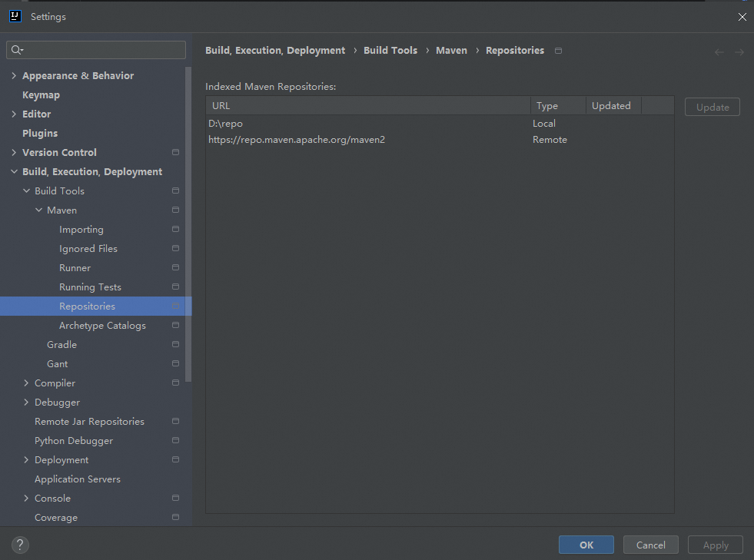The width and height of the screenshot is (754, 560).
Task: Click the Updated column header
Action: pyautogui.click(x=613, y=106)
